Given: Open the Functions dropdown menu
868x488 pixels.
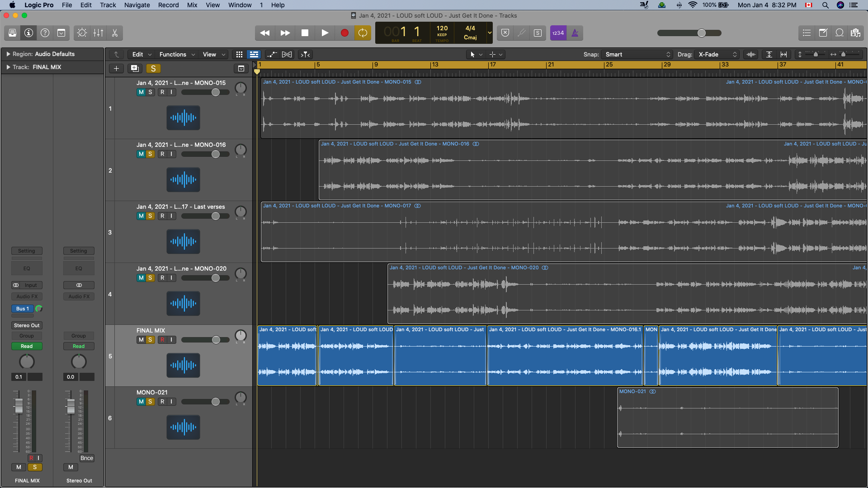Looking at the screenshot, I should pos(177,55).
